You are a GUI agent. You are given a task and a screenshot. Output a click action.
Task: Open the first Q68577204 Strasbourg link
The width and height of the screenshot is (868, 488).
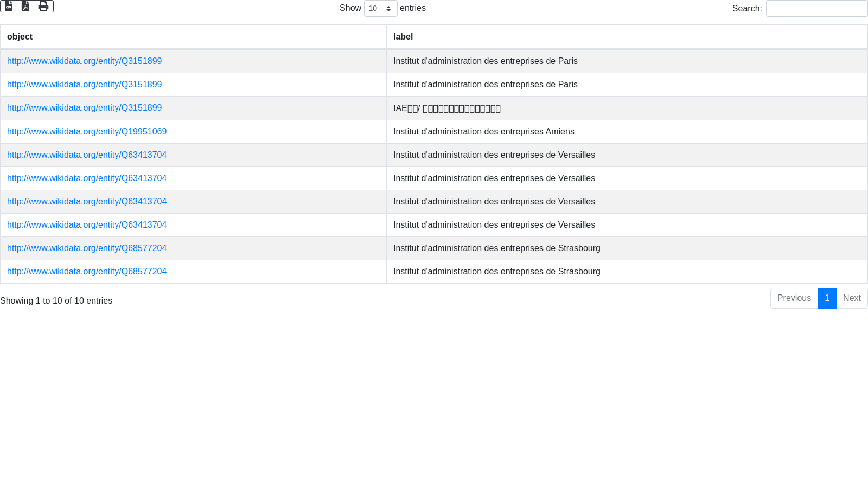click(87, 248)
